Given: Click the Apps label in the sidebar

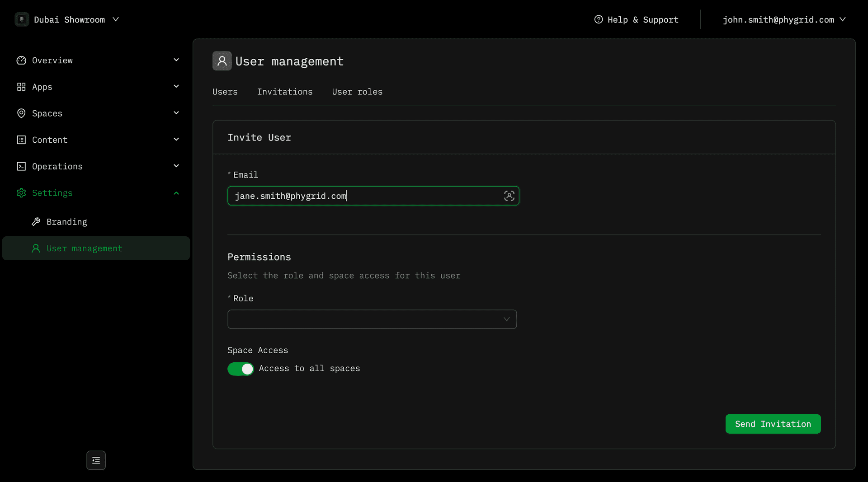Looking at the screenshot, I should [42, 87].
